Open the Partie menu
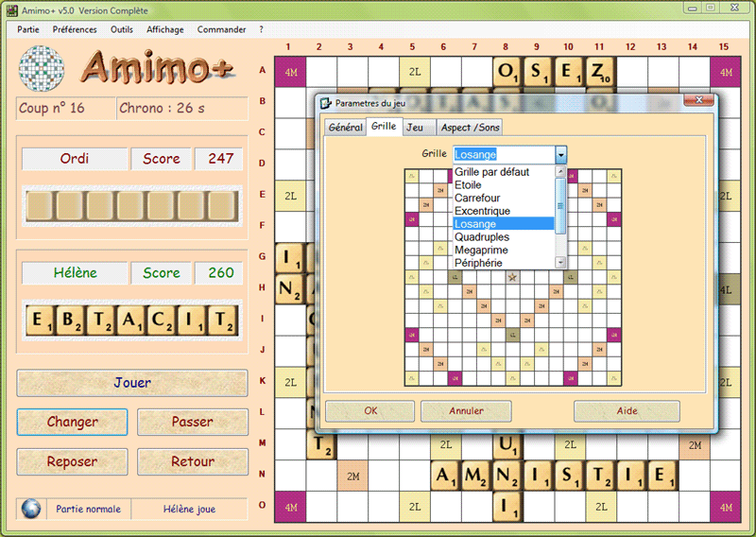The height and width of the screenshot is (537, 756). point(28,29)
